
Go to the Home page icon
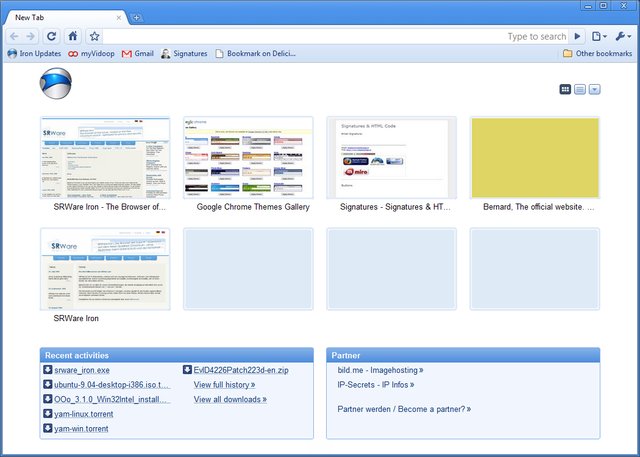point(73,37)
